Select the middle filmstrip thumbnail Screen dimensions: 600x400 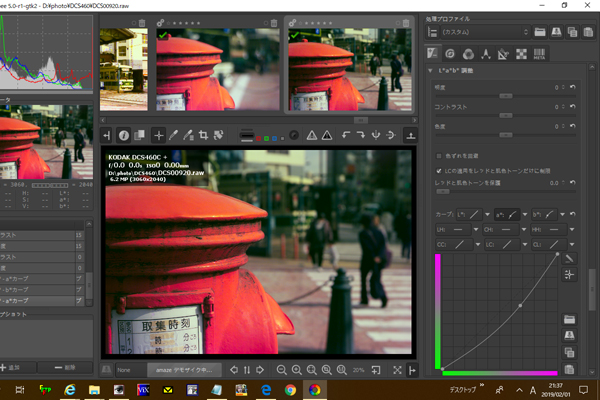[216, 68]
